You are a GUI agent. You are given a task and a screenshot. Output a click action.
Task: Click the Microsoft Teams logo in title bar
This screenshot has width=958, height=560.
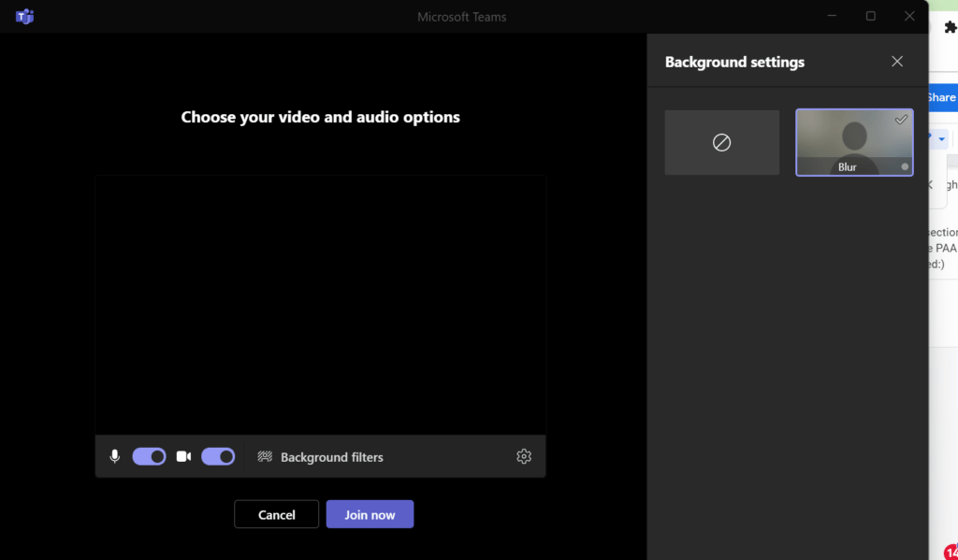(x=24, y=16)
